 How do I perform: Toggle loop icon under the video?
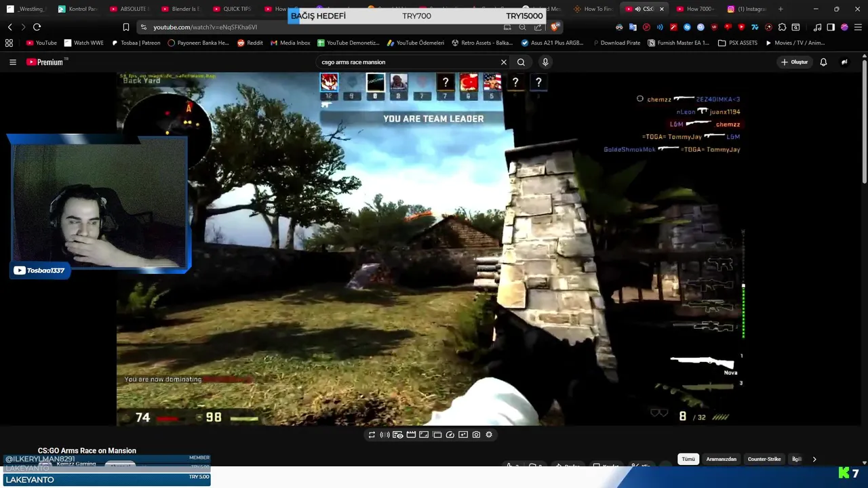[x=372, y=434]
